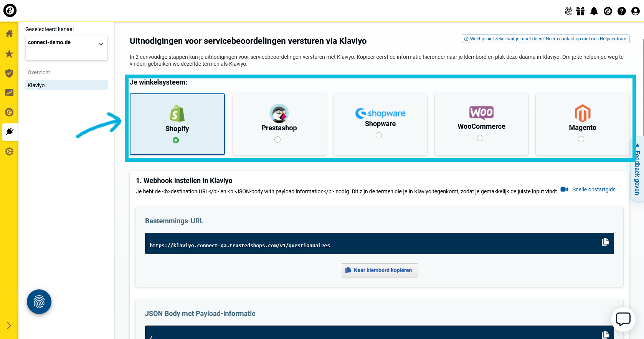Image resolution: width=644 pixels, height=339 pixels.
Task: Open the chat bubble widget
Action: pos(623,319)
